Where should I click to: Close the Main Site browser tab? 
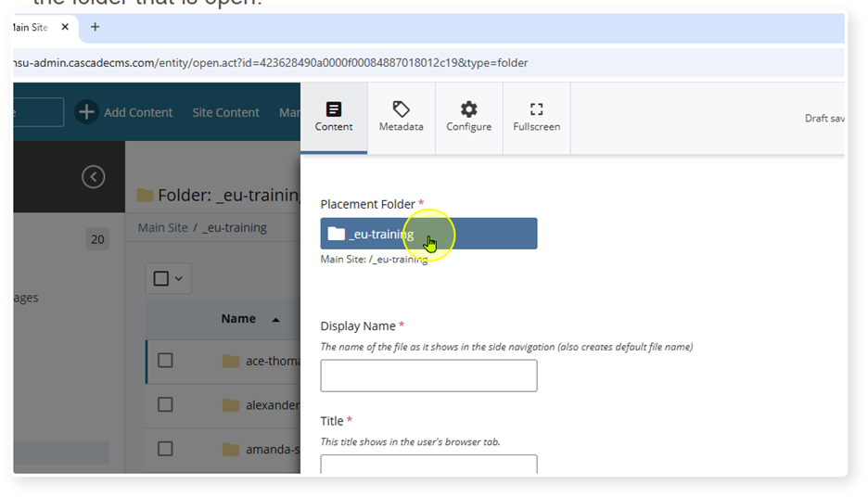click(65, 27)
